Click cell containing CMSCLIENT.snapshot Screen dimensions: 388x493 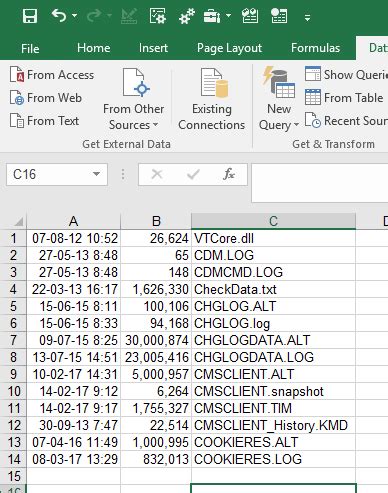pos(273,391)
